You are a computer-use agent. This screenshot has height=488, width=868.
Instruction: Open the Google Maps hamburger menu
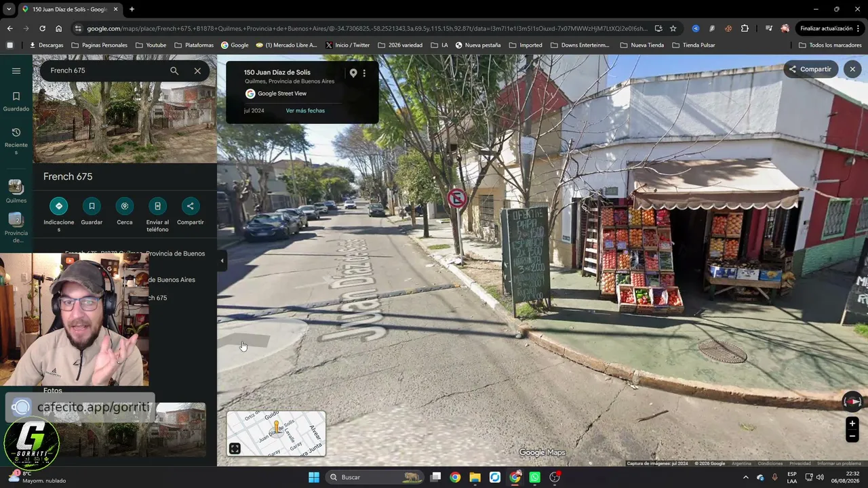point(16,70)
